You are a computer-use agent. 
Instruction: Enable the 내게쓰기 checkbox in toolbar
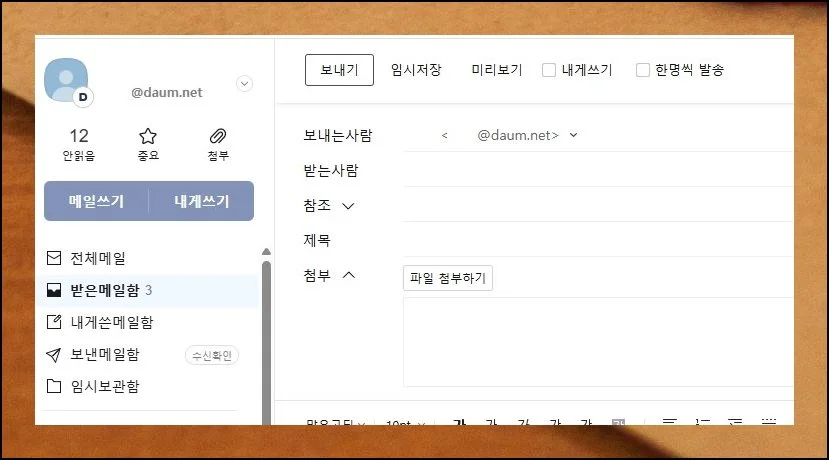(549, 70)
